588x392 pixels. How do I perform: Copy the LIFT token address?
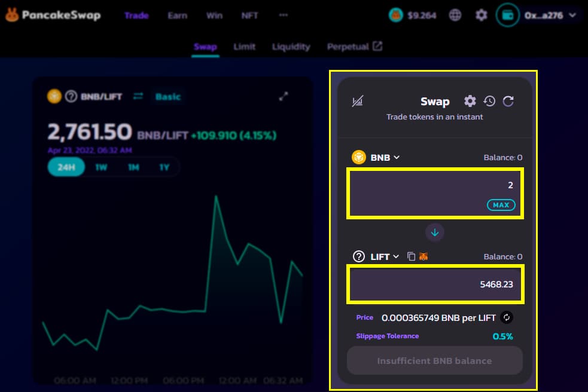(x=412, y=256)
